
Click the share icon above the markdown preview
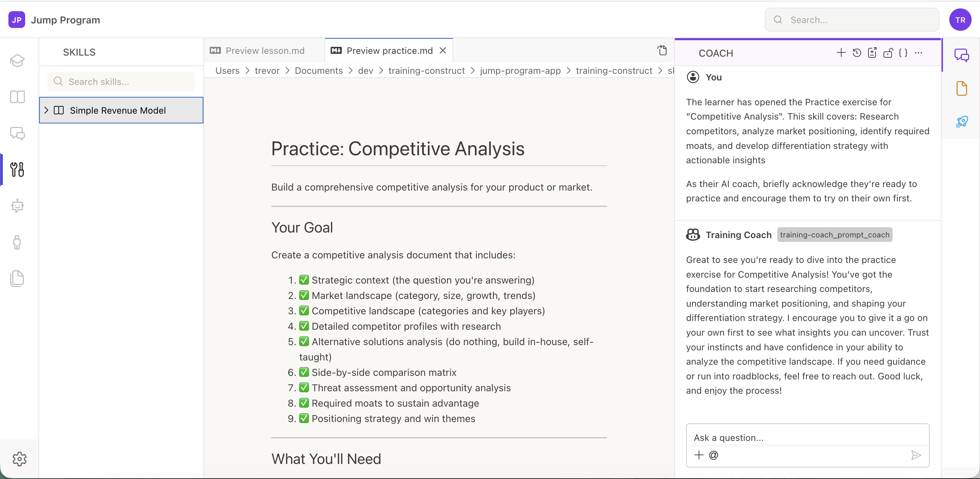point(662,50)
